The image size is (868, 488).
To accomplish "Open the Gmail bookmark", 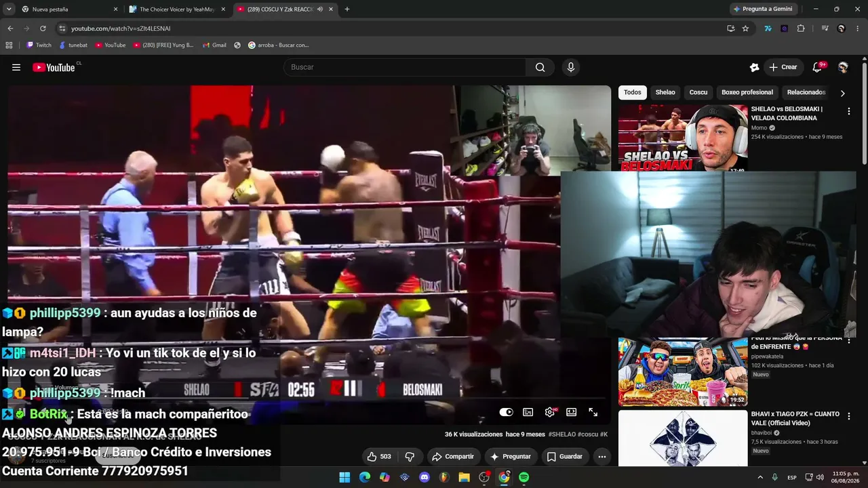I will pos(214,45).
